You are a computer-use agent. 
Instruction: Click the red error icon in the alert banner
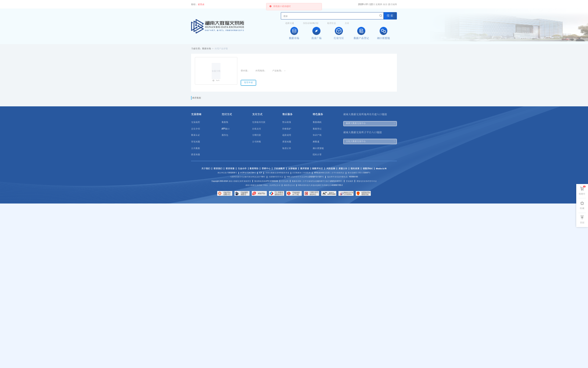270,6
